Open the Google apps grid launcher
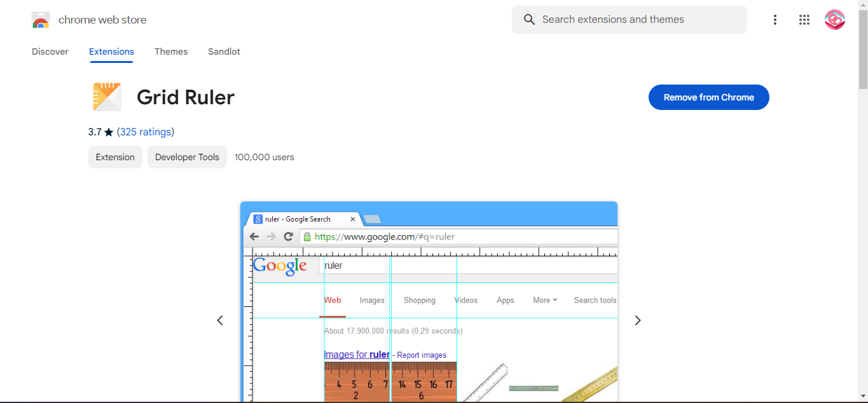868x403 pixels. pyautogui.click(x=804, y=20)
